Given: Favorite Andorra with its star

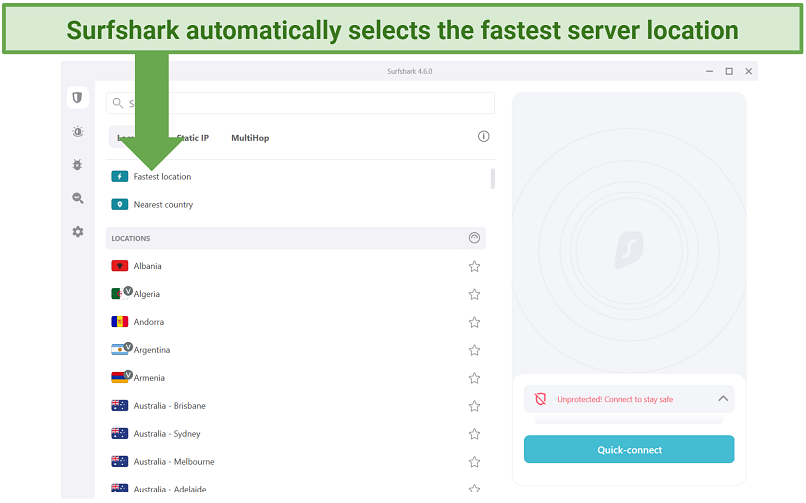Looking at the screenshot, I should pos(474,322).
